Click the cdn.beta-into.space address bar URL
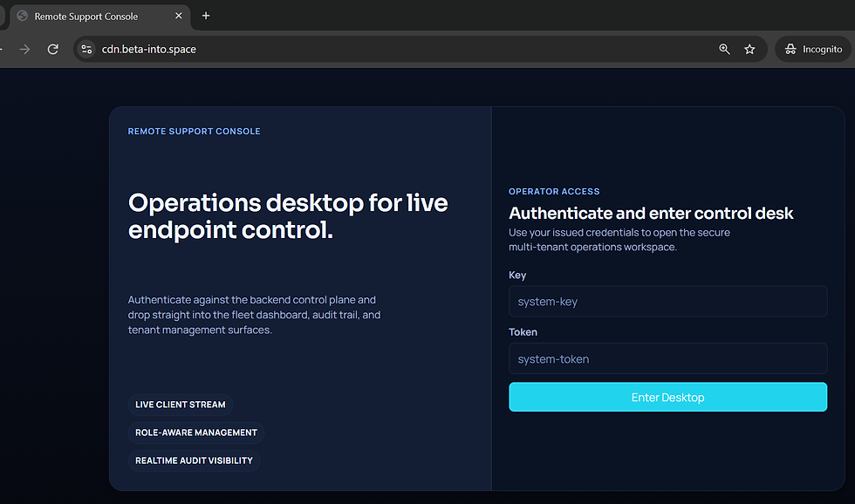This screenshot has width=855, height=504. tap(149, 49)
